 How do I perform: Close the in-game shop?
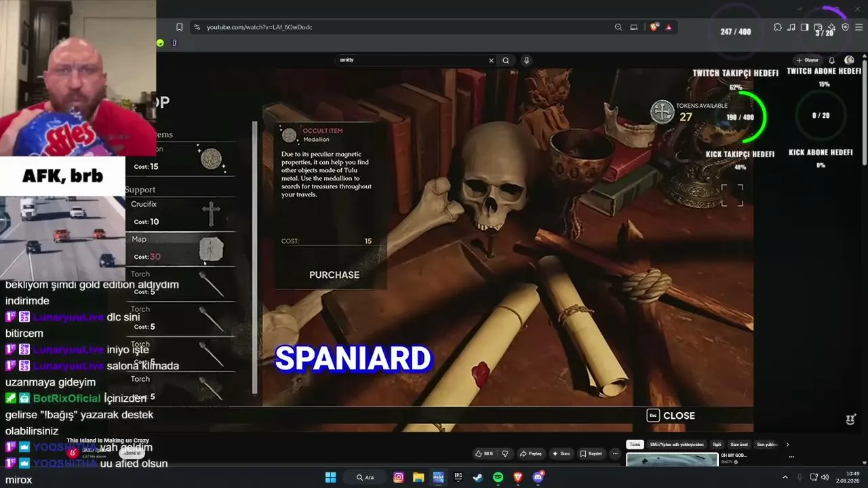[x=671, y=415]
